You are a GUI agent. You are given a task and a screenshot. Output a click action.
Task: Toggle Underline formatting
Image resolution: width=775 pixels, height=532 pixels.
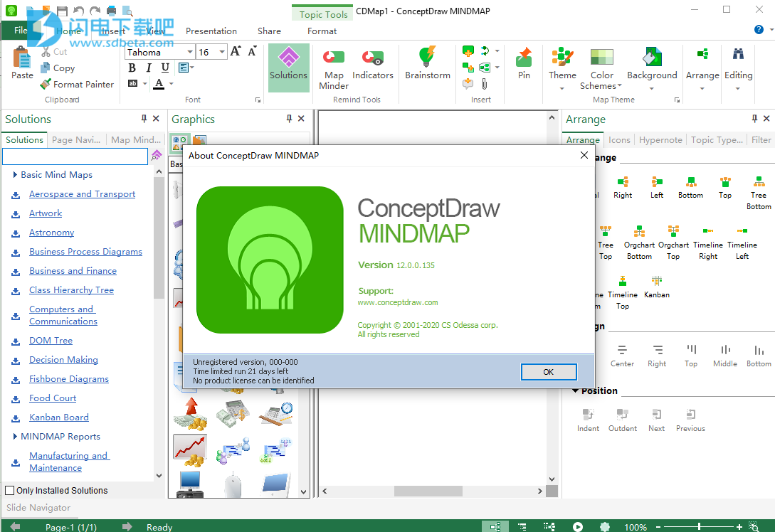point(165,68)
